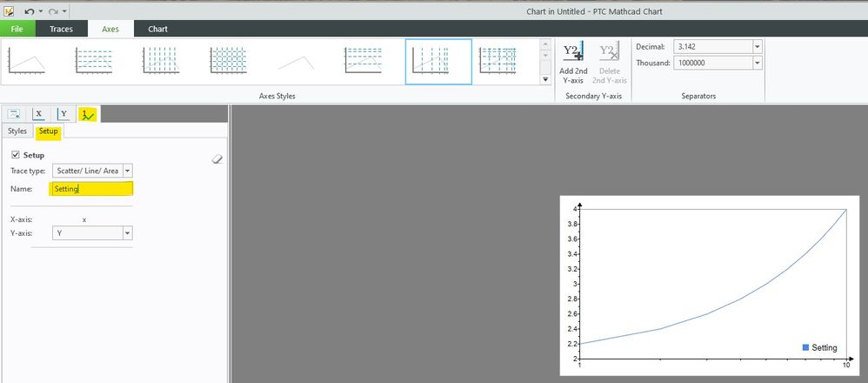Choose boxed style with horizontal gridlines

(x=364, y=61)
